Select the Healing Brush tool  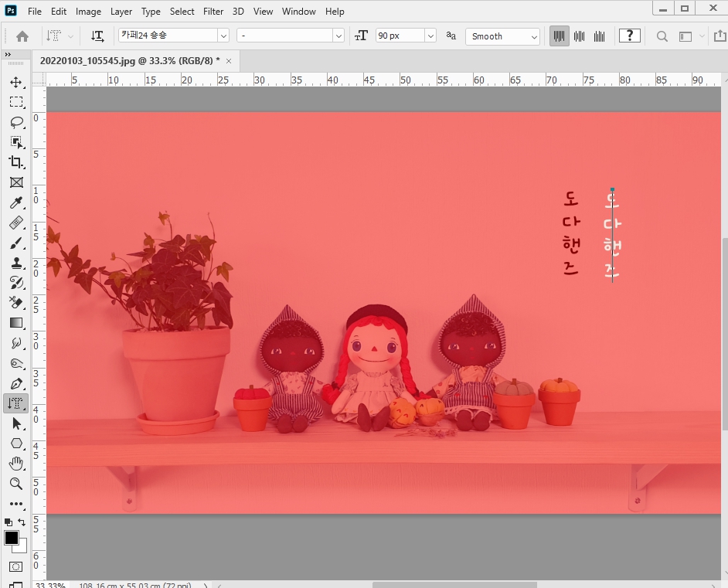16,223
